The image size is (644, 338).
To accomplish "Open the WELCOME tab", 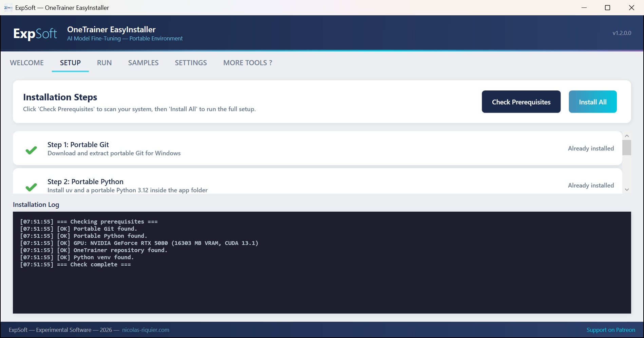I will (x=27, y=63).
